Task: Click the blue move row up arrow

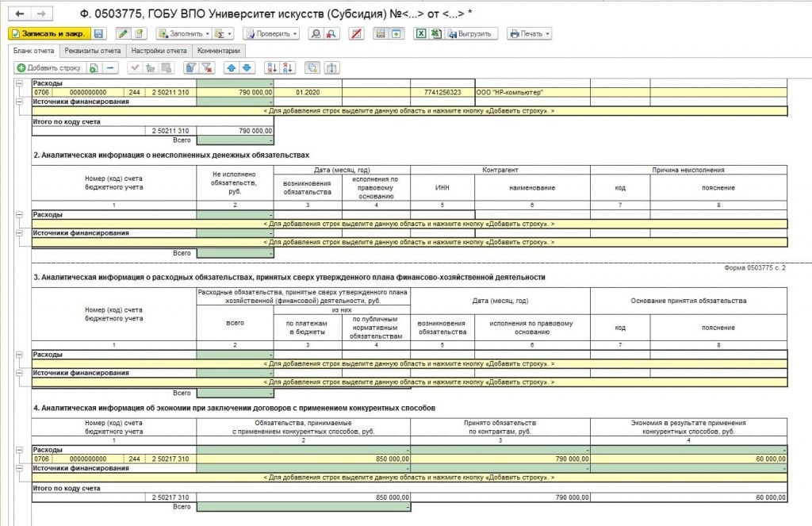Action: click(232, 68)
